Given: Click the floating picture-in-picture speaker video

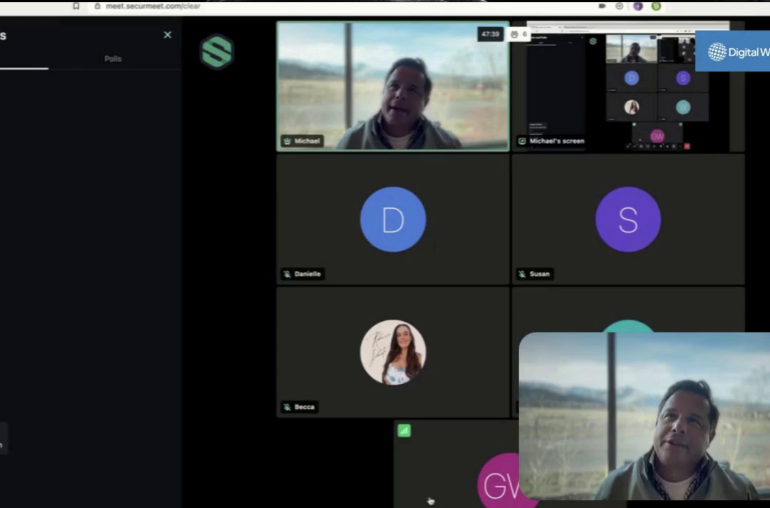Looking at the screenshot, I should click(644, 420).
